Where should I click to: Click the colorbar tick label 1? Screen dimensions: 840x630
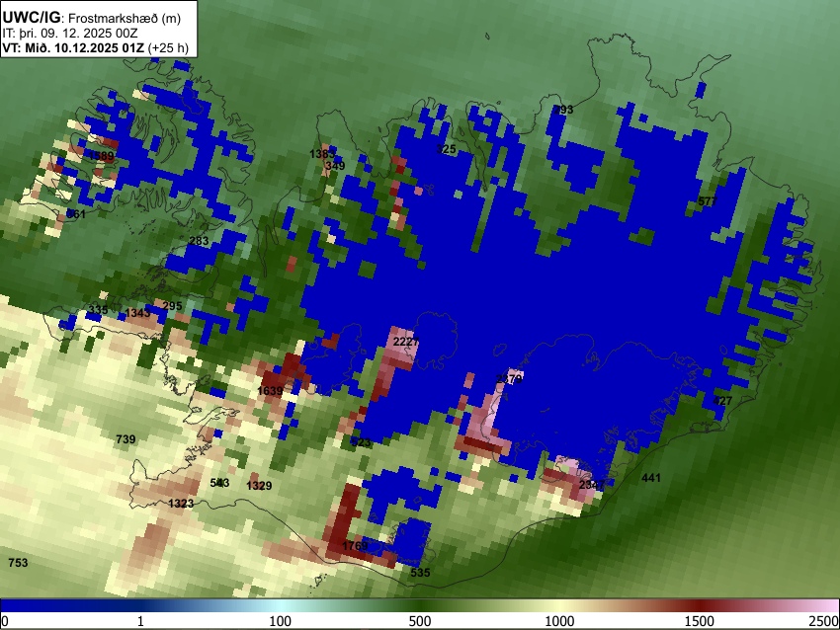click(140, 621)
